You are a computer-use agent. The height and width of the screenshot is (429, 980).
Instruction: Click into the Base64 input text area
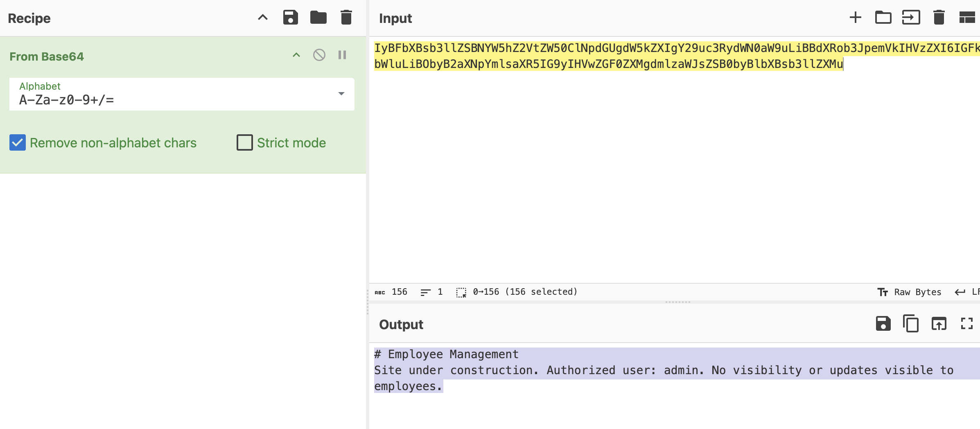click(675, 160)
